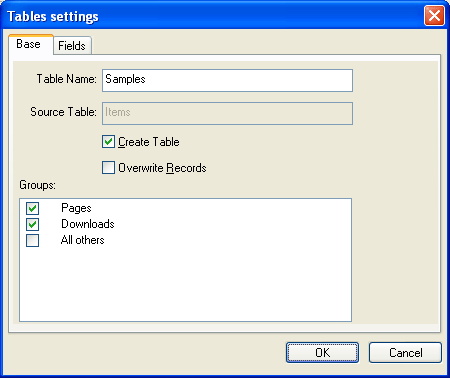The height and width of the screenshot is (378, 450).
Task: Click the Tables settings title bar
Action: [x=213, y=16]
